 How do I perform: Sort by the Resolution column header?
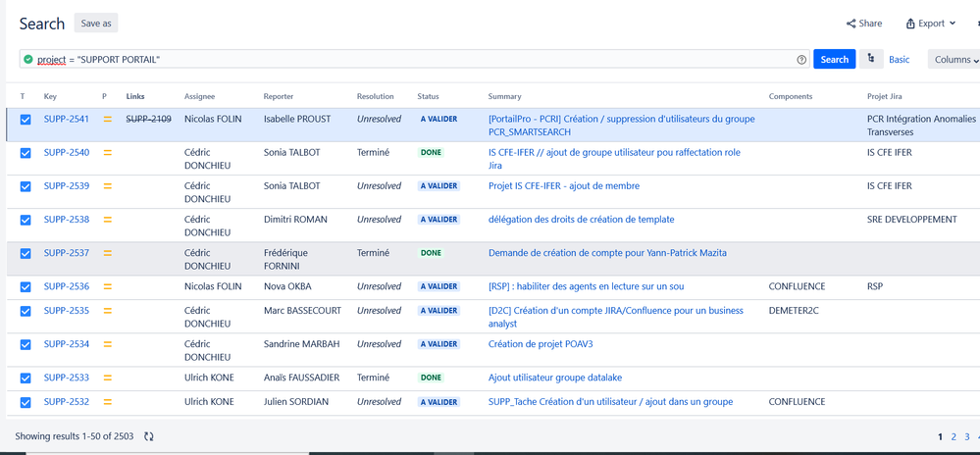(375, 96)
